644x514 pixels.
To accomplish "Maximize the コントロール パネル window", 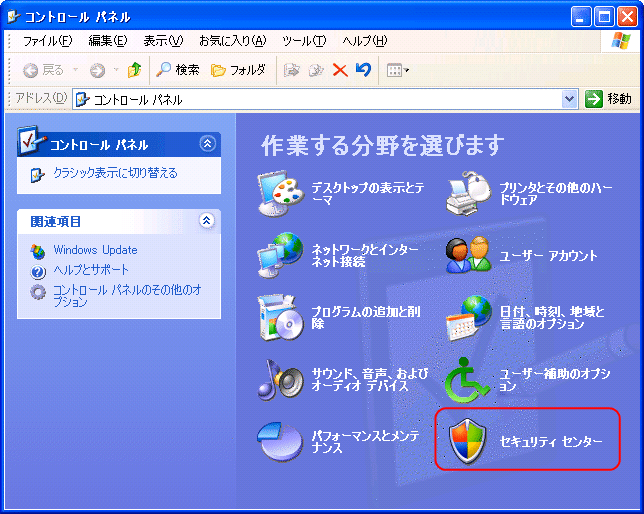I will tap(604, 17).
